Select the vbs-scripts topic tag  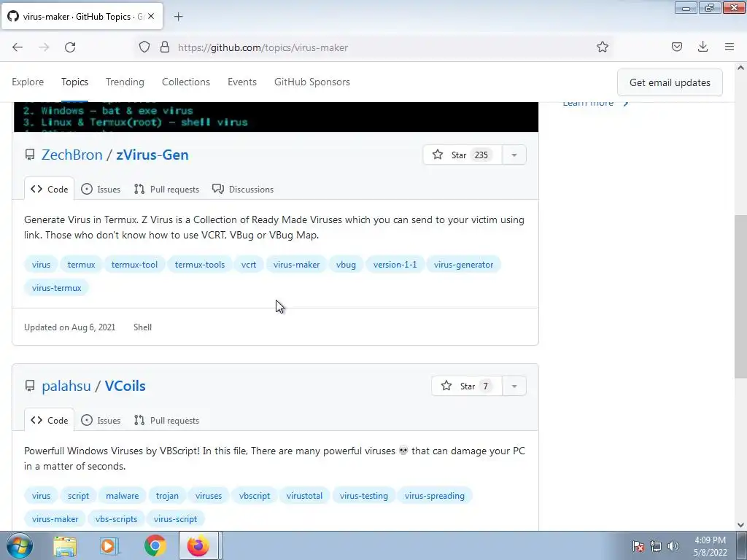click(116, 519)
